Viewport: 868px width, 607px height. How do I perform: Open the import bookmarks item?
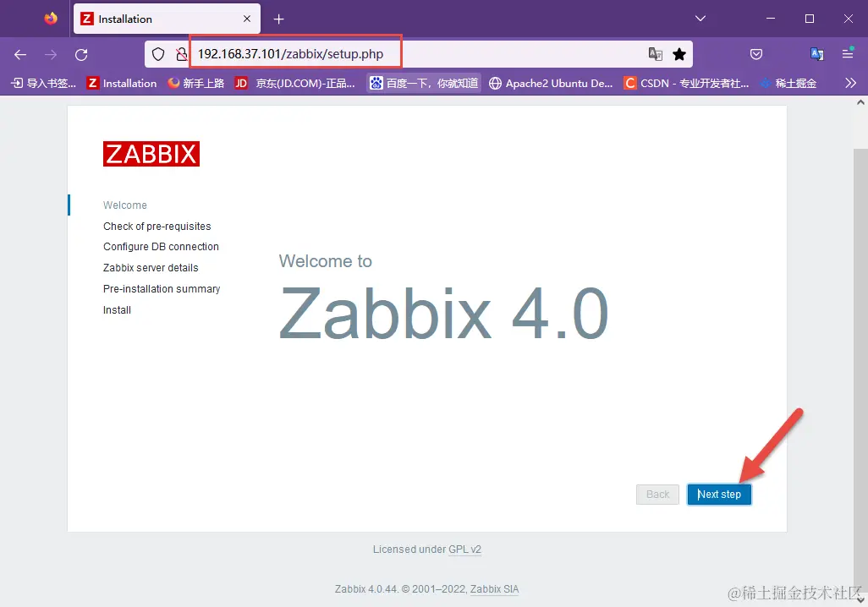point(44,83)
